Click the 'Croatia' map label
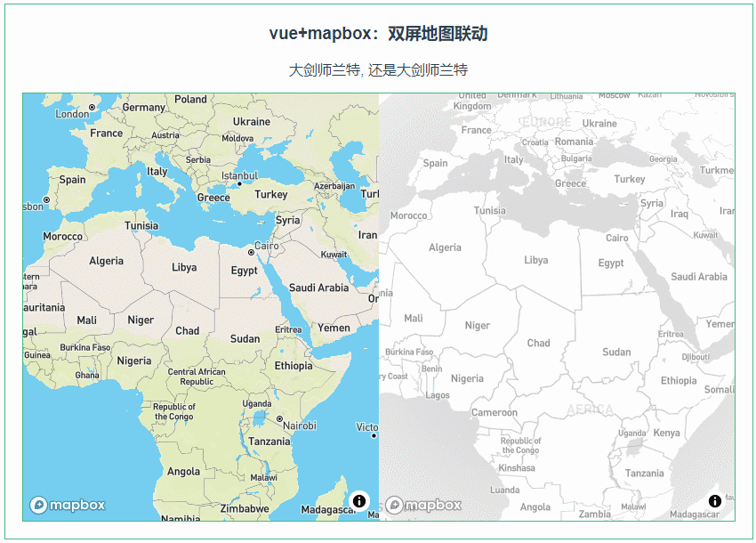Viewport: 756px width, 543px height. point(535,142)
